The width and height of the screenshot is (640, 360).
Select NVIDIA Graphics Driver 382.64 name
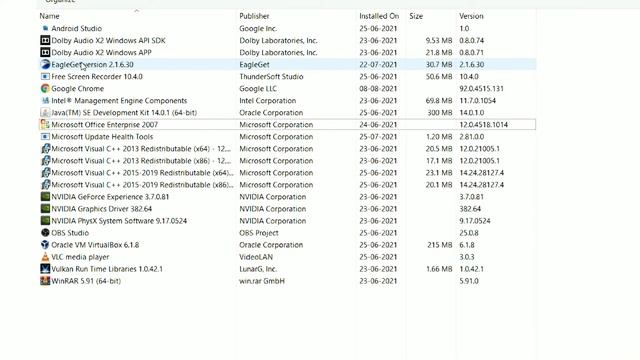point(101,209)
